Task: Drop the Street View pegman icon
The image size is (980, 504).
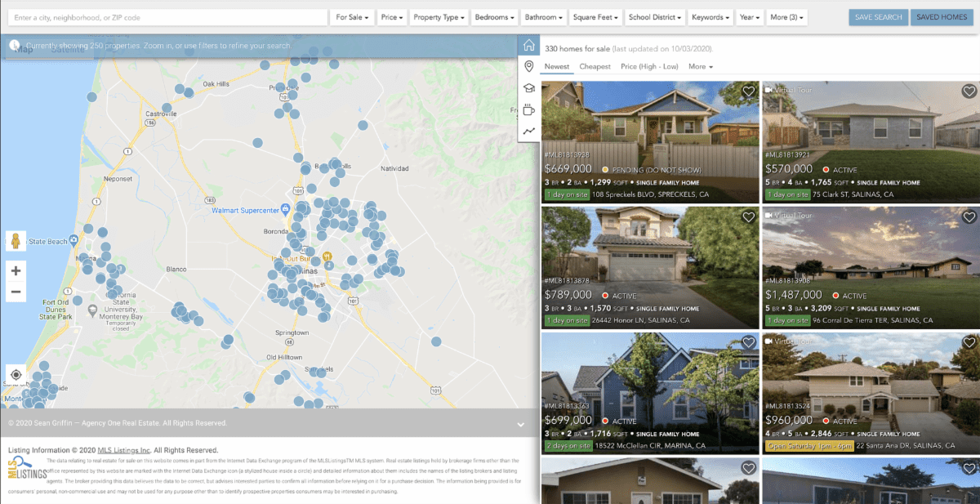Action: click(16, 241)
